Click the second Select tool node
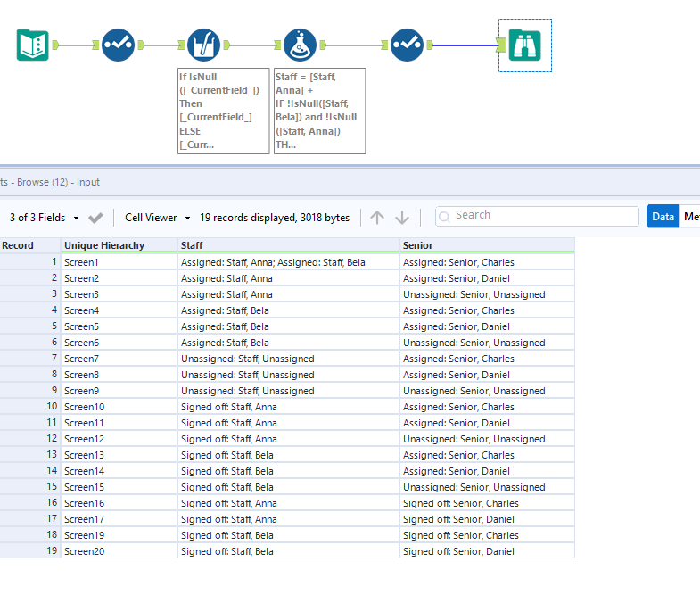 pos(407,45)
